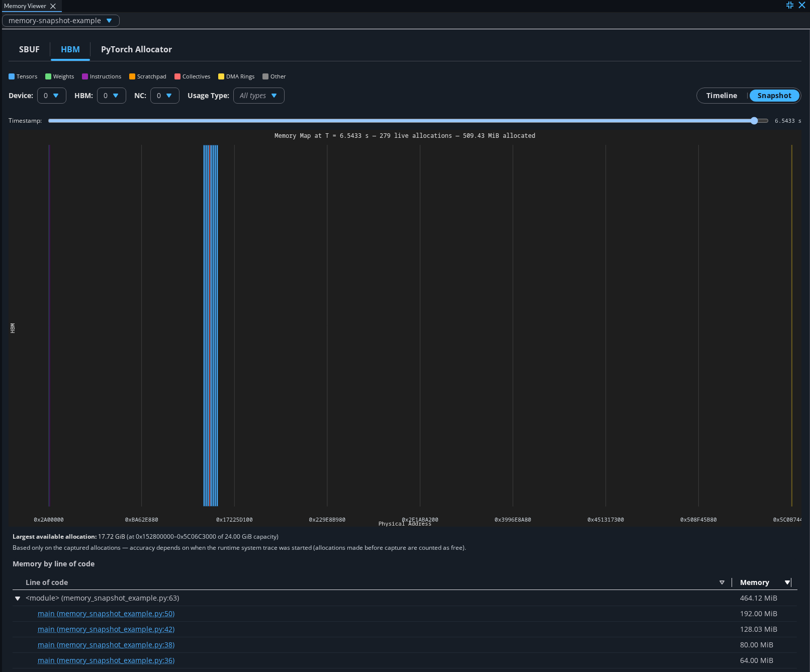Close the panel with the top-right X

click(802, 5)
